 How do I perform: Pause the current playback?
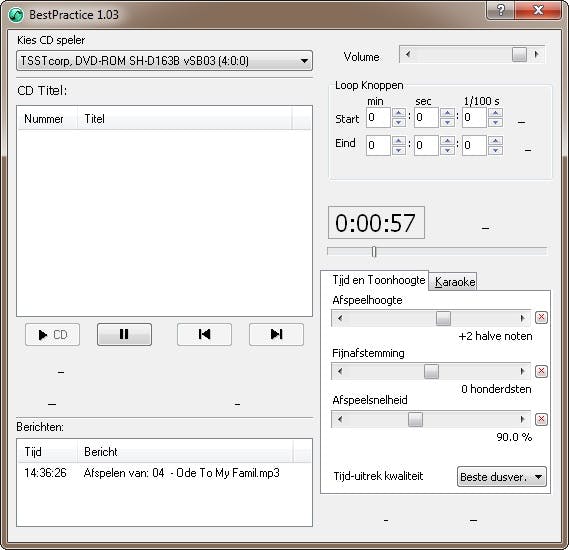click(x=124, y=334)
